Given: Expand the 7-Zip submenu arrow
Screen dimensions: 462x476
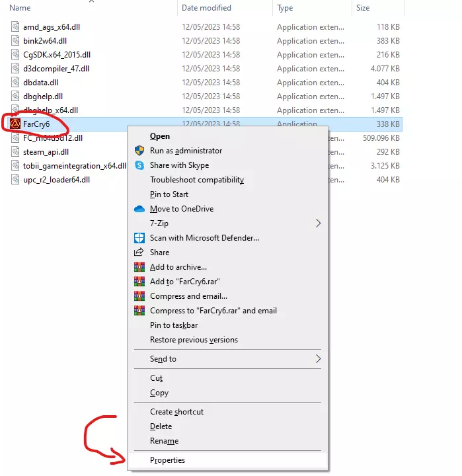Looking at the screenshot, I should tap(318, 223).
